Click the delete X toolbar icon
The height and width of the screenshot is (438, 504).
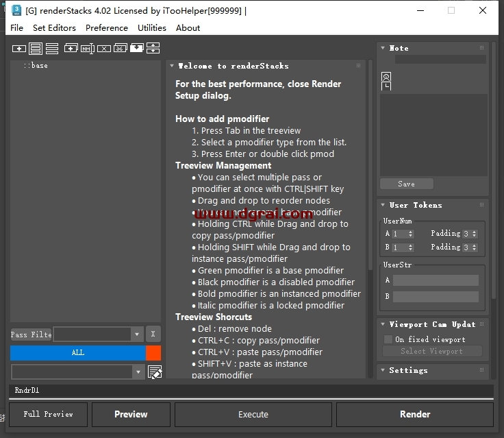(x=104, y=49)
